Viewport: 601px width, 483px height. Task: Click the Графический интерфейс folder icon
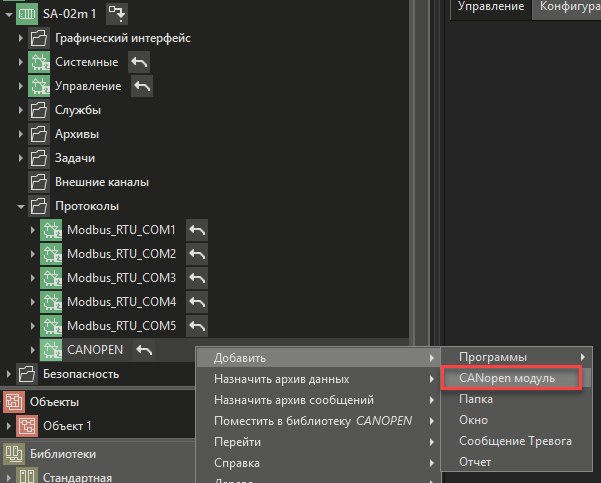point(39,38)
